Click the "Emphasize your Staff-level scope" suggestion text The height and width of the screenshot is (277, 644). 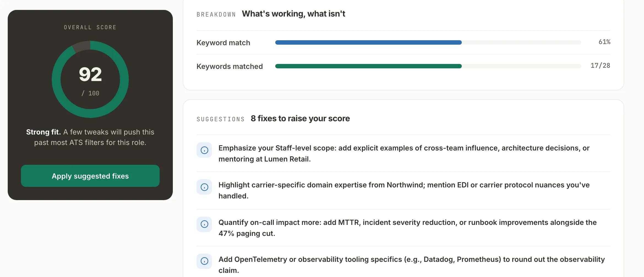click(404, 154)
